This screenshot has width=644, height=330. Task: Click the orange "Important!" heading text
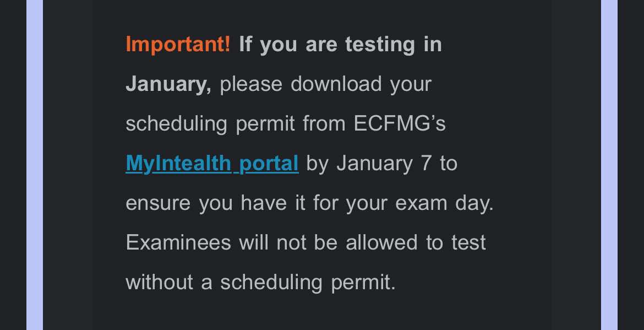pos(178,45)
